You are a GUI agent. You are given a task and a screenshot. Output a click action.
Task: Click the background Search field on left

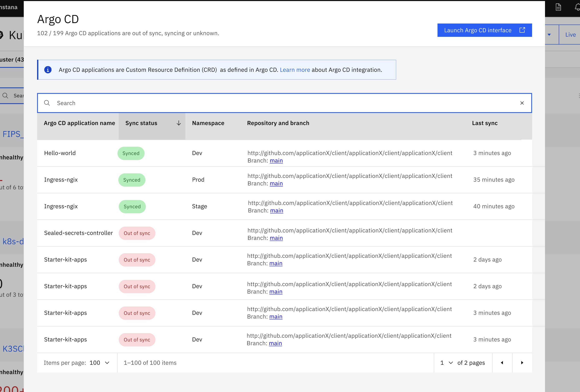pyautogui.click(x=12, y=96)
